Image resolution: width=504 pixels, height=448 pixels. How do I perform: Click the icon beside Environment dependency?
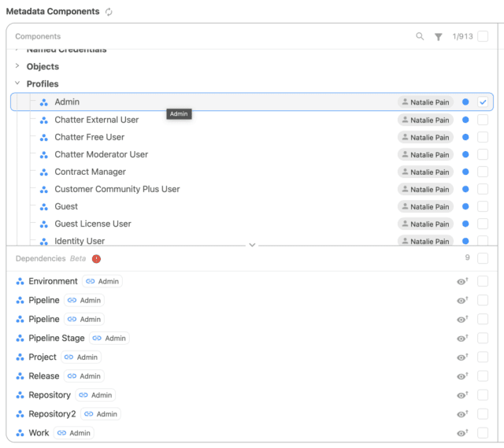20,282
